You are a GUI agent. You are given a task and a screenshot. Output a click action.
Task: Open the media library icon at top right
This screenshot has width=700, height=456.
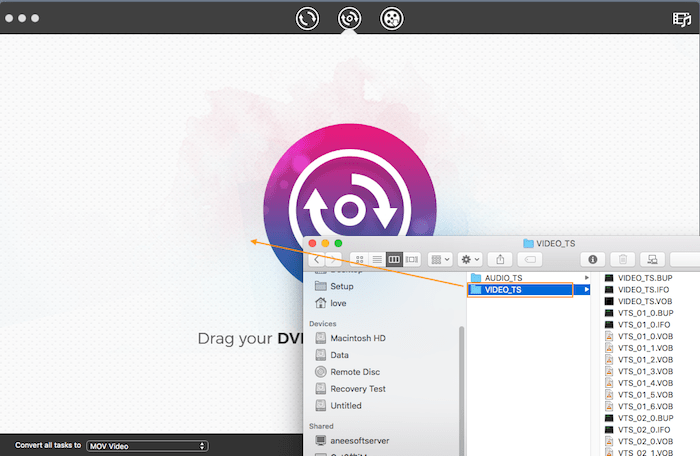pos(682,19)
